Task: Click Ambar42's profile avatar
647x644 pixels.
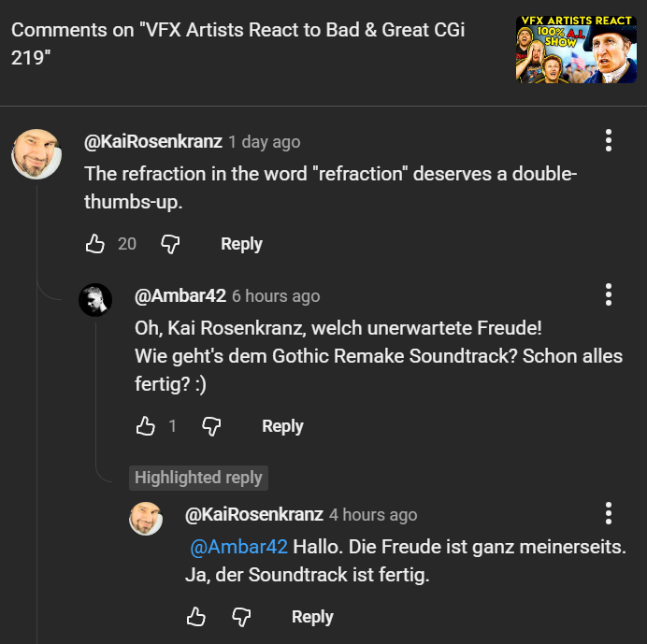Action: 95,300
